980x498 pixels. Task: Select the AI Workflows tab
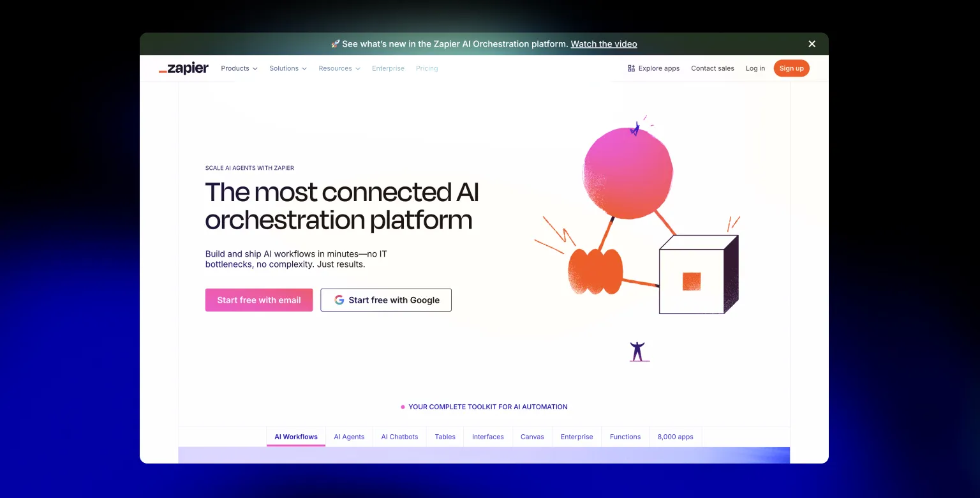296,437
